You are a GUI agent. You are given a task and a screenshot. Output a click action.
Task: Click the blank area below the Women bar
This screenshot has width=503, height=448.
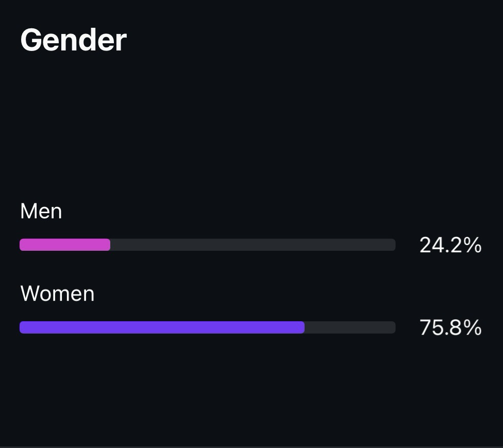pos(206,386)
